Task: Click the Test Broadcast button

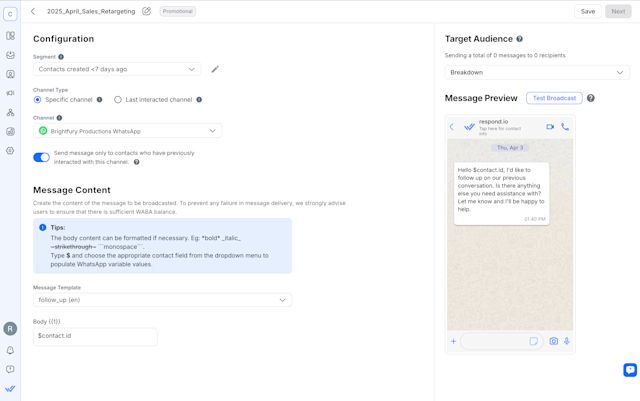Action: pyautogui.click(x=554, y=98)
